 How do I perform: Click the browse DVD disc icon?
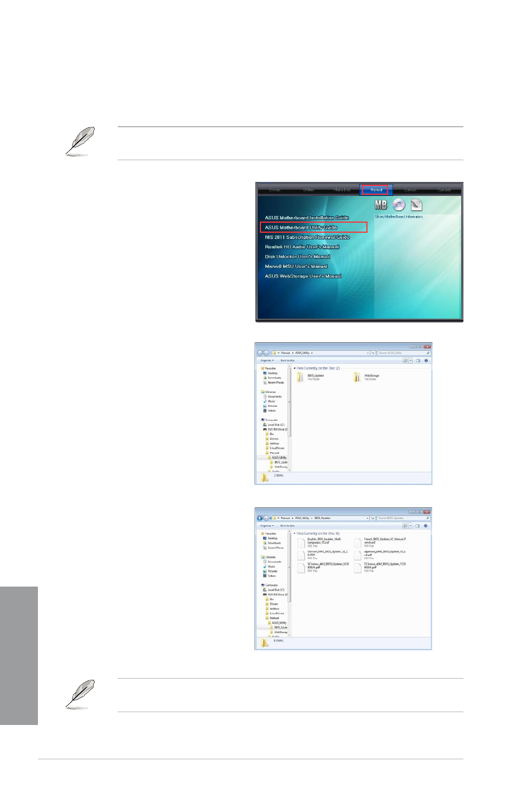(x=399, y=205)
